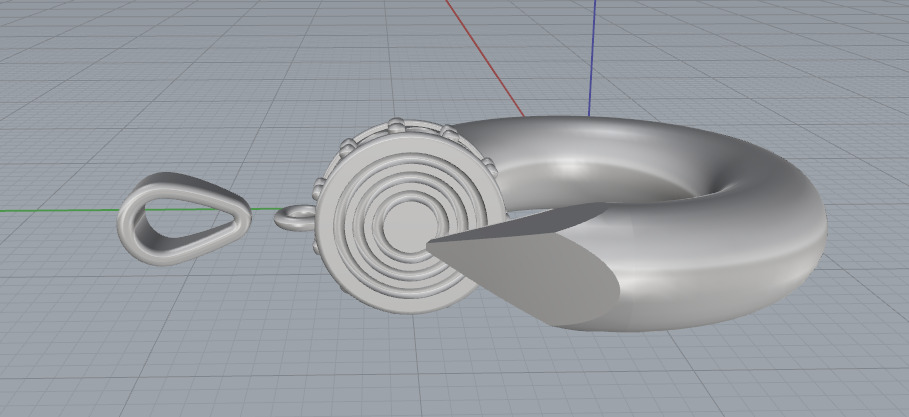Select the small jump ring loop
909x417 pixels.
click(x=293, y=218)
